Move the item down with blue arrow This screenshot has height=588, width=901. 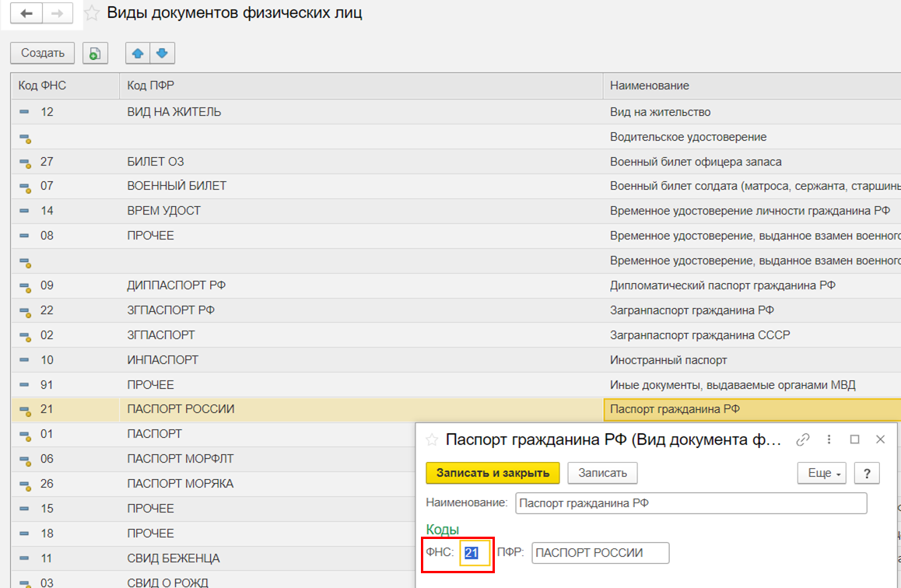click(162, 53)
